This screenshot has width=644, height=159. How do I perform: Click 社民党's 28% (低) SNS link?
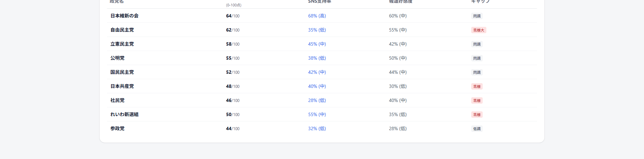click(x=317, y=100)
